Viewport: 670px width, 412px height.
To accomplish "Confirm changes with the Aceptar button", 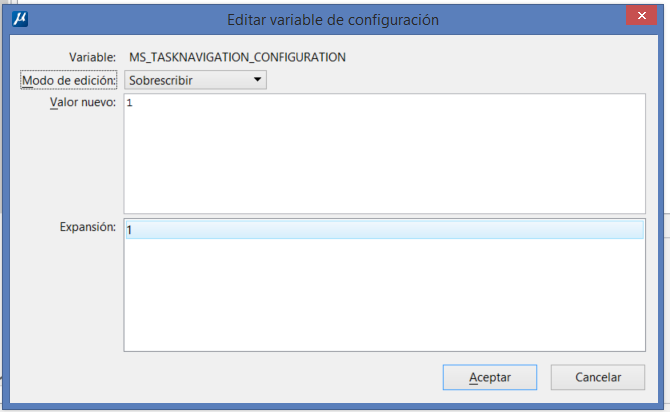I will (490, 377).
